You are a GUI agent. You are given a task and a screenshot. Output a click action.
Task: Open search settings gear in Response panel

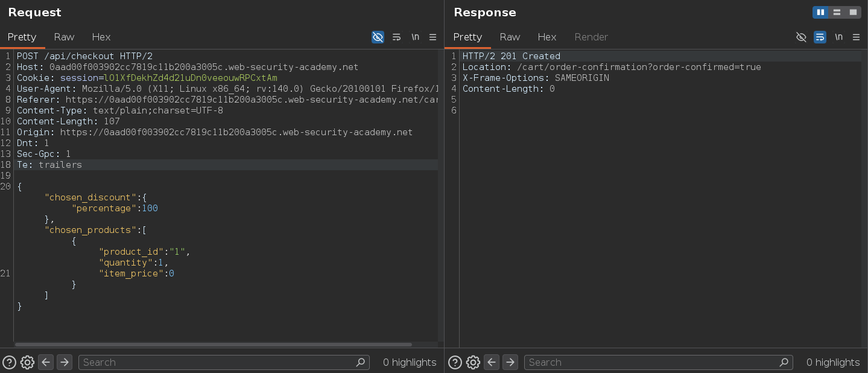473,362
